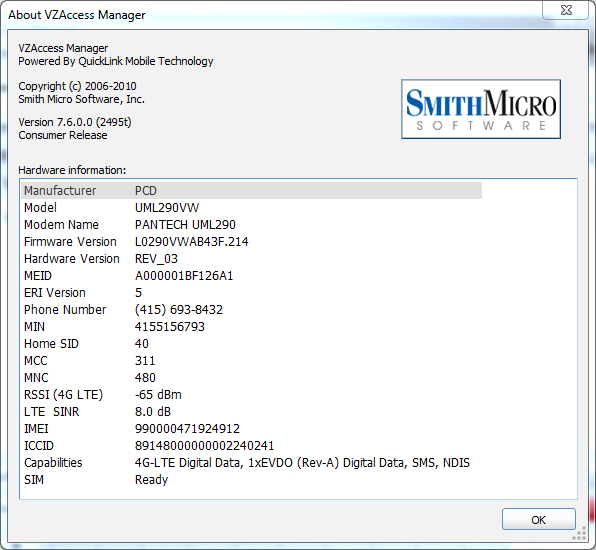Select the Model row label
Image resolution: width=596 pixels, height=550 pixels.
40,208
